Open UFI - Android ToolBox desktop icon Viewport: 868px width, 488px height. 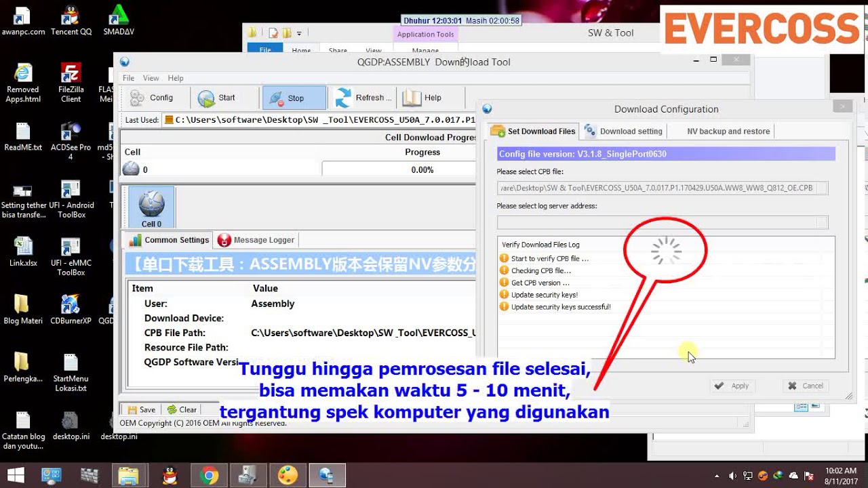coord(71,199)
